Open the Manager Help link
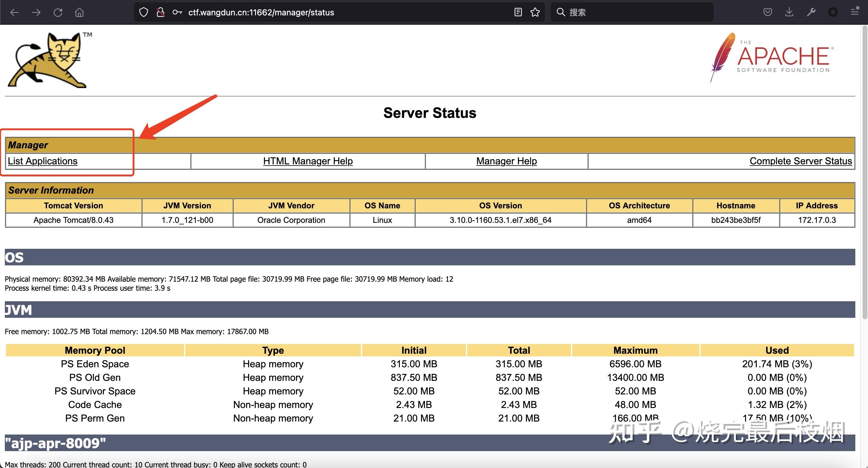Screen dimensions: 868x468 (x=506, y=161)
